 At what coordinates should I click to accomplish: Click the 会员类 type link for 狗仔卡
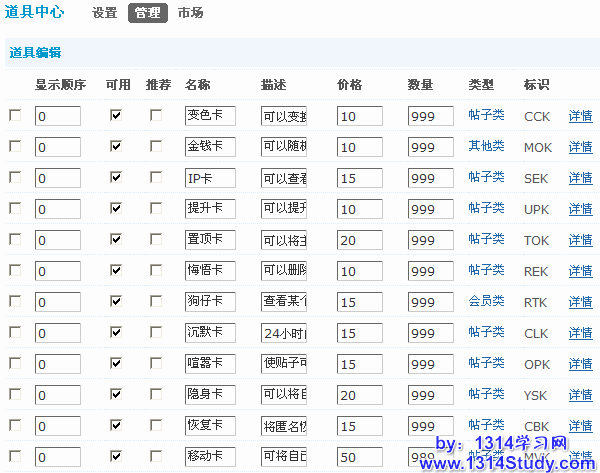(486, 302)
